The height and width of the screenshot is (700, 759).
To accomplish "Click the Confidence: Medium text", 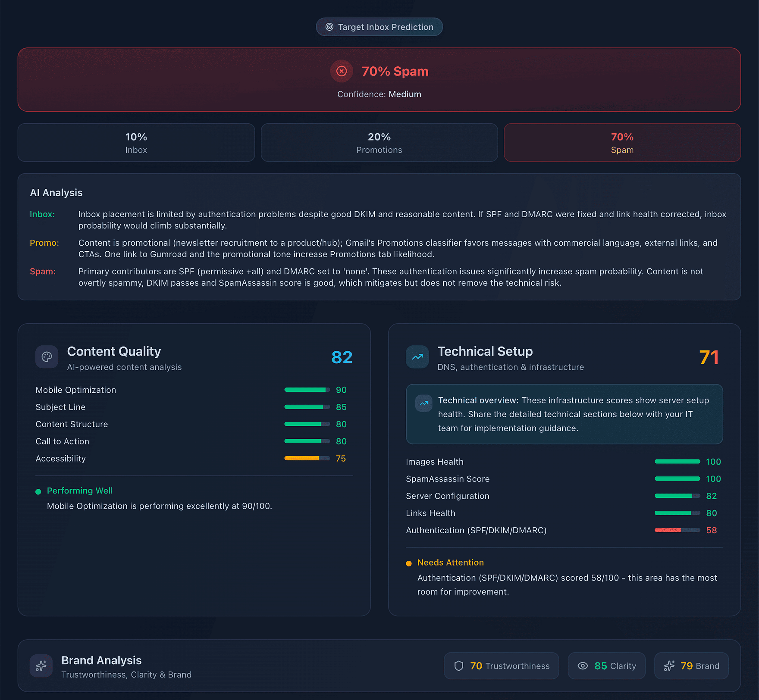I will point(379,94).
